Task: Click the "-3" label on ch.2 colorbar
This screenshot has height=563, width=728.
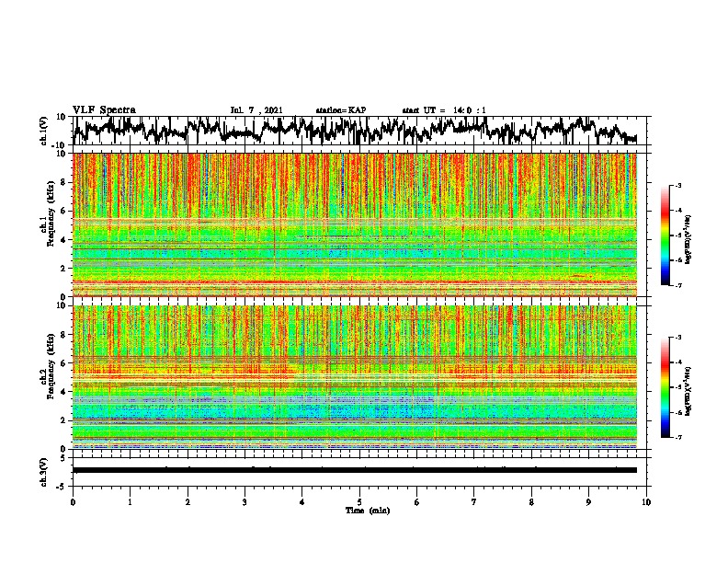Action: (x=677, y=338)
